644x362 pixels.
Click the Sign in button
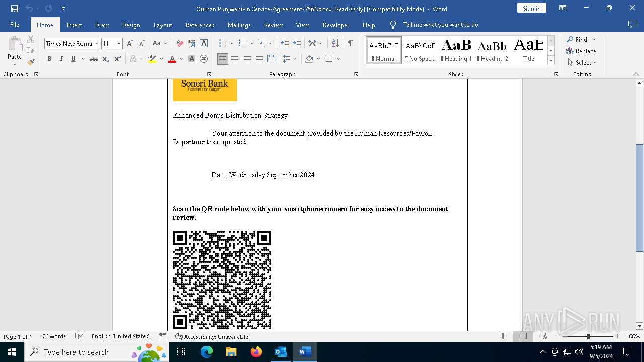[x=531, y=8]
